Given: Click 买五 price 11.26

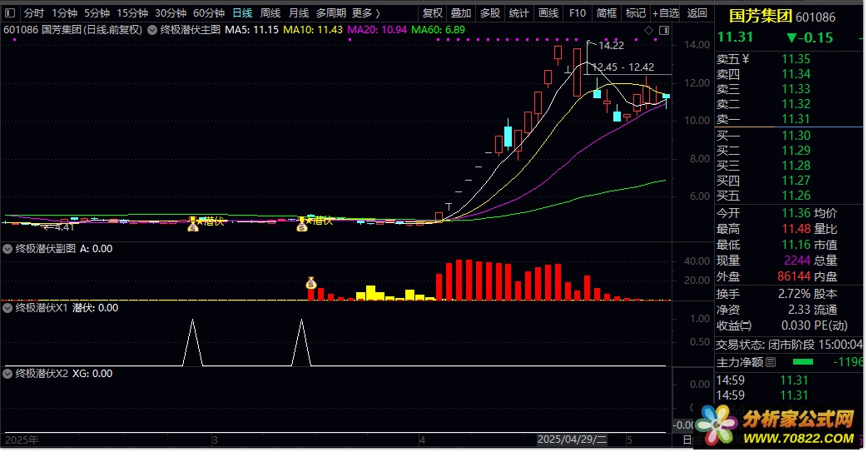Looking at the screenshot, I should pyautogui.click(x=796, y=196).
